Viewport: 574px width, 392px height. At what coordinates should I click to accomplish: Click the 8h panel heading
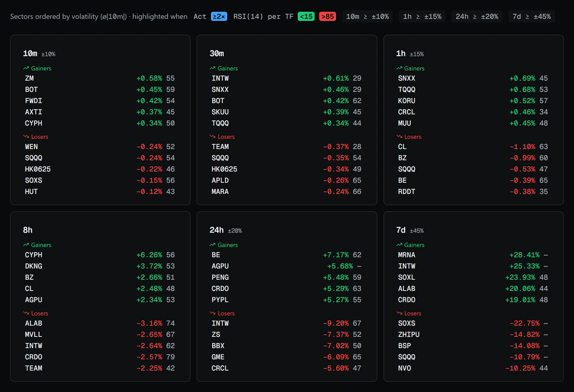pos(28,230)
